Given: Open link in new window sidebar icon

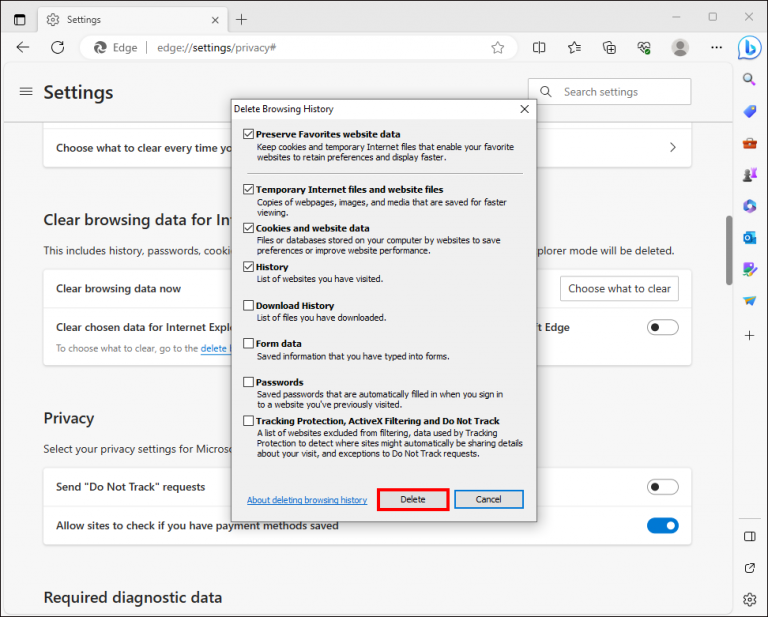Looking at the screenshot, I should pos(749,568).
